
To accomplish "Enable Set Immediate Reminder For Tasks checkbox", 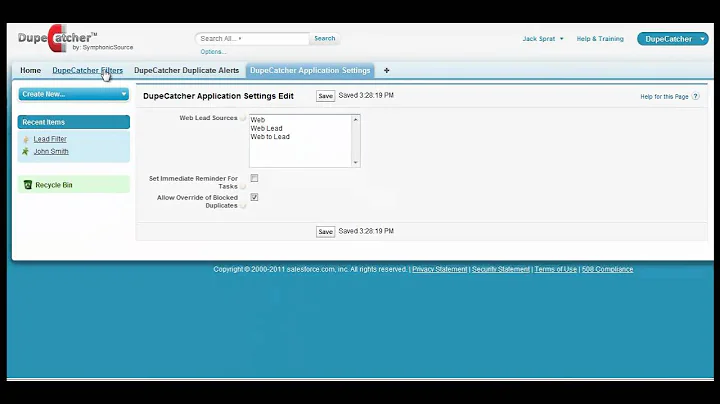I will coord(254,178).
